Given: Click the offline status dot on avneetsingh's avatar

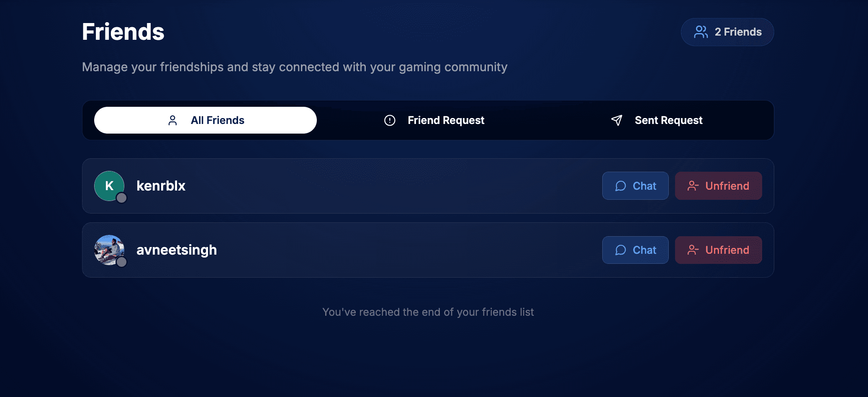Looking at the screenshot, I should coord(121,262).
